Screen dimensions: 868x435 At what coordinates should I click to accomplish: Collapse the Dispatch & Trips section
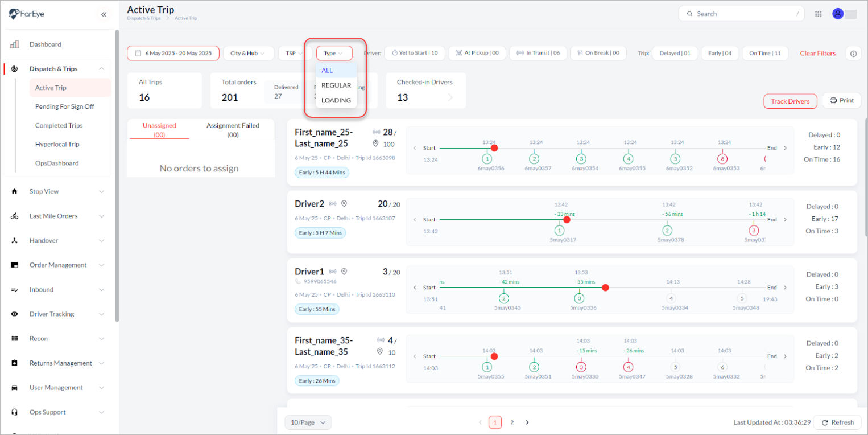102,69
